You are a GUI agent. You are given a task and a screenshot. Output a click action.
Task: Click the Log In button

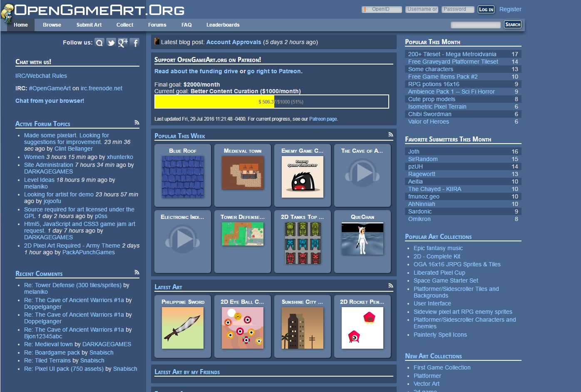pyautogui.click(x=486, y=9)
